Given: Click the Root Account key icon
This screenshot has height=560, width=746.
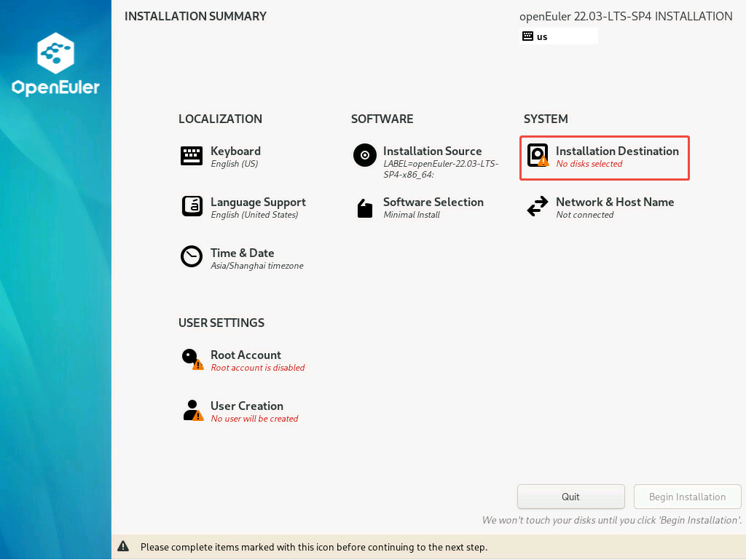Looking at the screenshot, I should point(192,360).
